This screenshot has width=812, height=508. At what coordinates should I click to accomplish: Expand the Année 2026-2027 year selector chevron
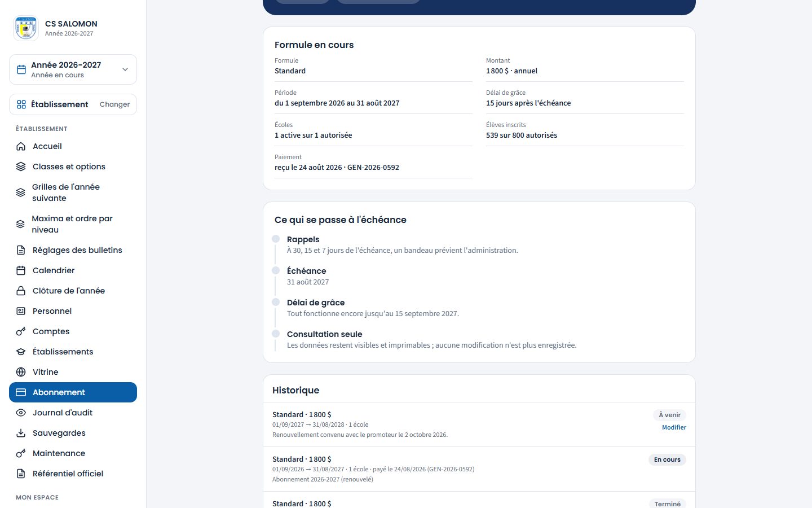pyautogui.click(x=125, y=69)
